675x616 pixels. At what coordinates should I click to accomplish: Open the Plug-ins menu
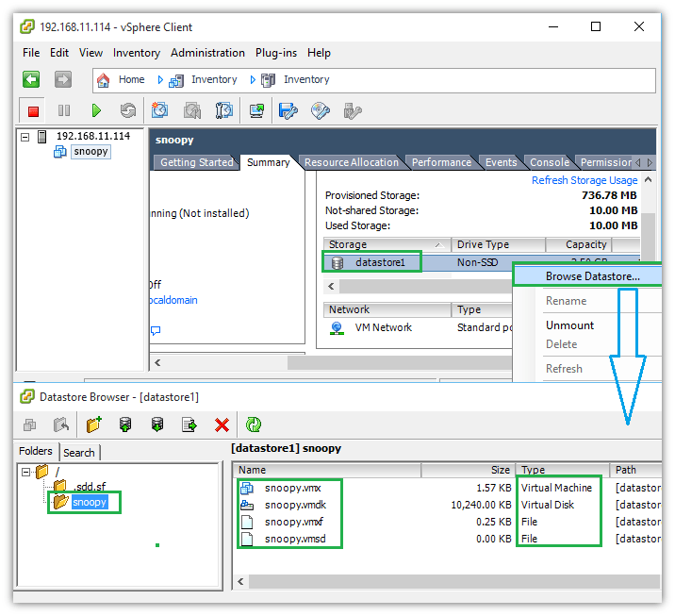tap(276, 53)
